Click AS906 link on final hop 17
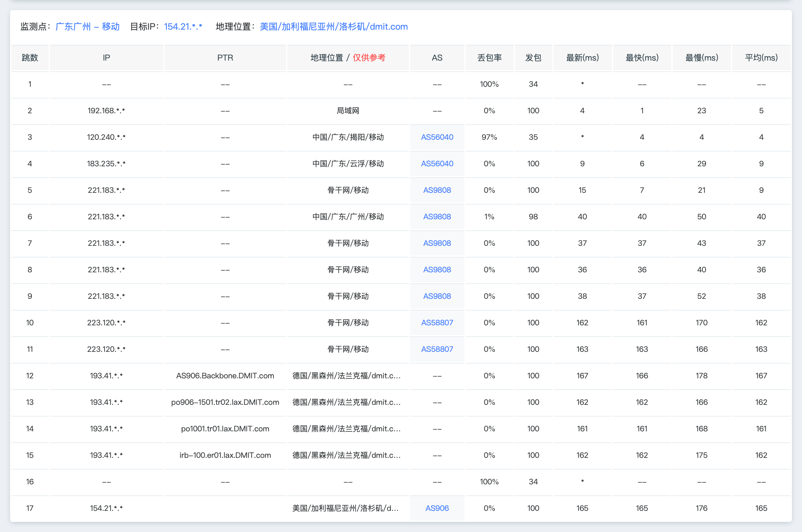Screen dimensions: 802x532 [437, 508]
